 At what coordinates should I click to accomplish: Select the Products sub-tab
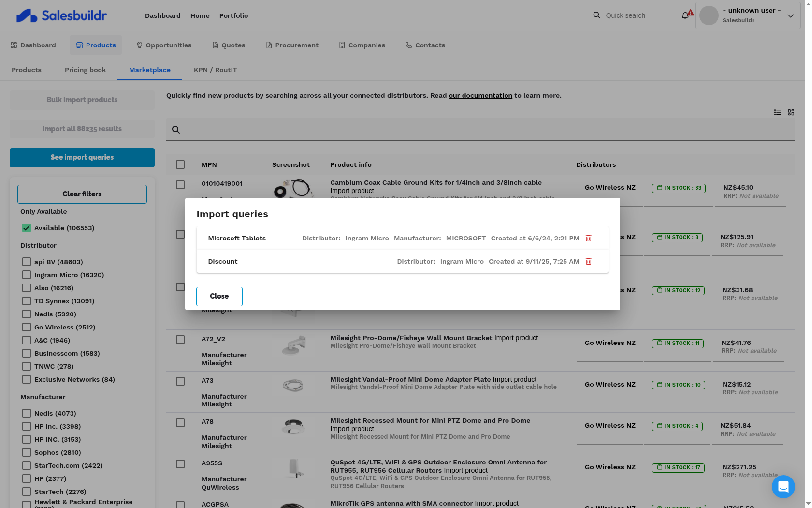(x=27, y=70)
